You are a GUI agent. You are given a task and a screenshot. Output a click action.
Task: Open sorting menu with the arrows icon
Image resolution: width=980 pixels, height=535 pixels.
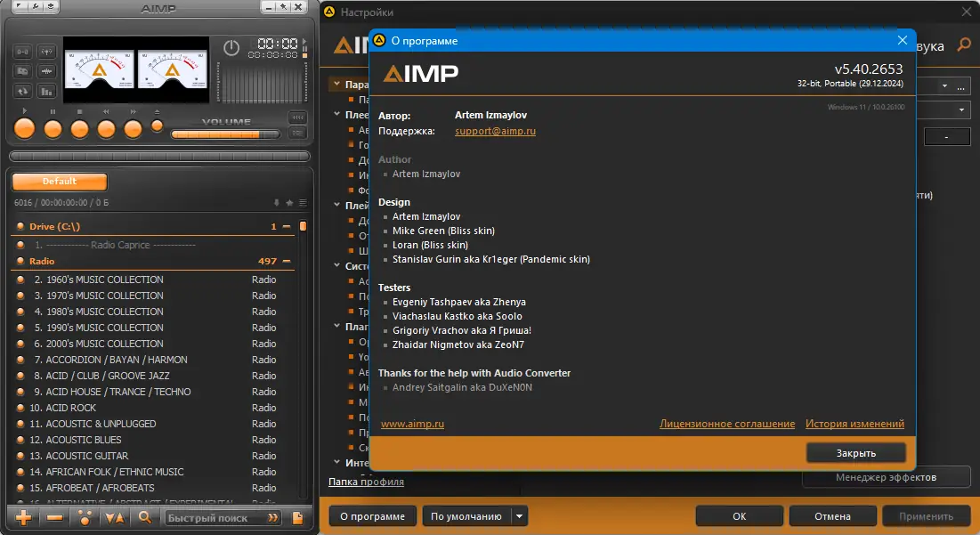(115, 517)
